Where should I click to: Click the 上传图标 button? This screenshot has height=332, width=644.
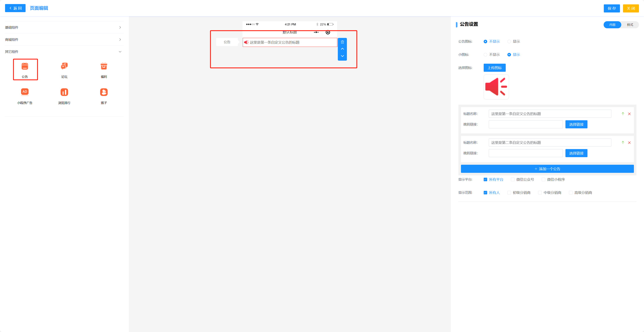(494, 68)
